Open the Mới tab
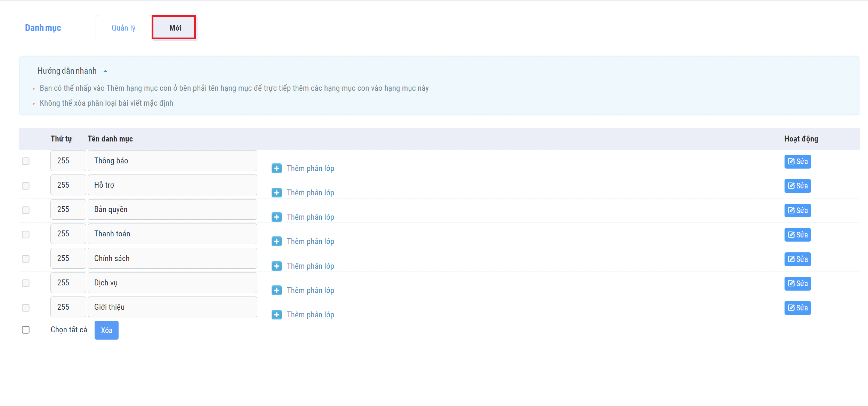868x406 pixels. pos(175,28)
